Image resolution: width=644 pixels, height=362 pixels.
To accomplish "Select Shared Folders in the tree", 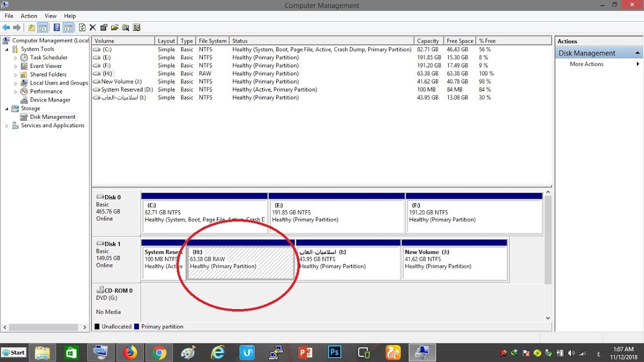I will [x=48, y=74].
